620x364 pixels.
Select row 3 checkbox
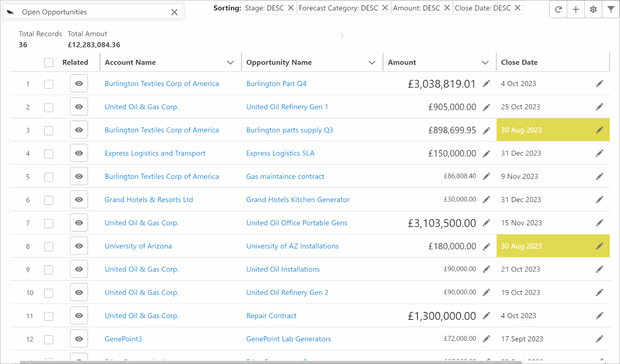[49, 130]
